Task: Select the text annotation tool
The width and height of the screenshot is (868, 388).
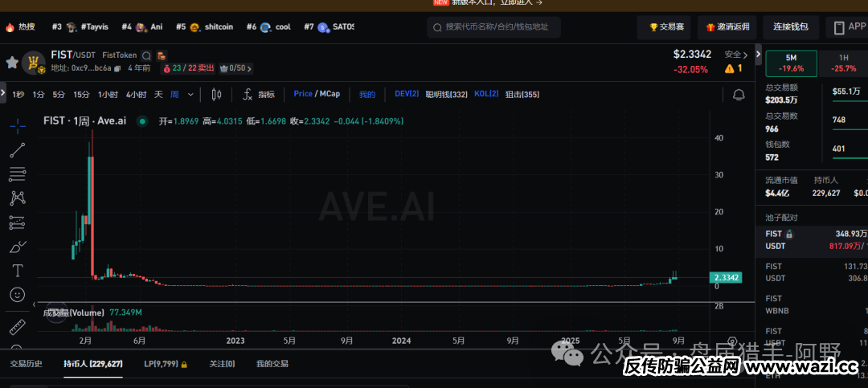Action: click(18, 271)
